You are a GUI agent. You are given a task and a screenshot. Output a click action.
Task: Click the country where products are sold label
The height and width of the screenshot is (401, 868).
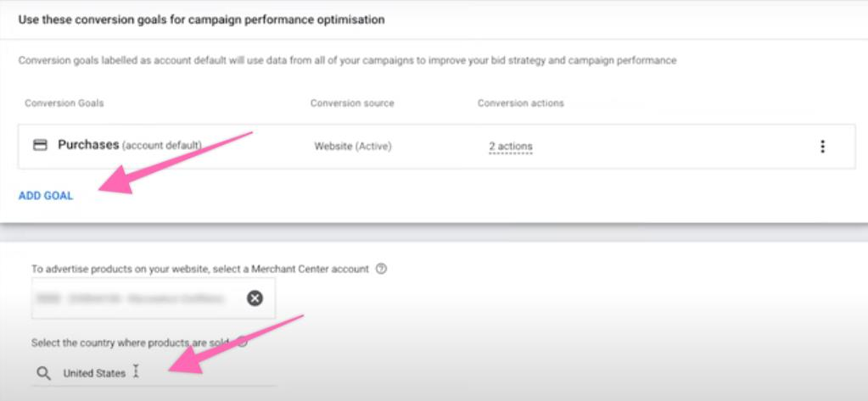[x=132, y=343]
